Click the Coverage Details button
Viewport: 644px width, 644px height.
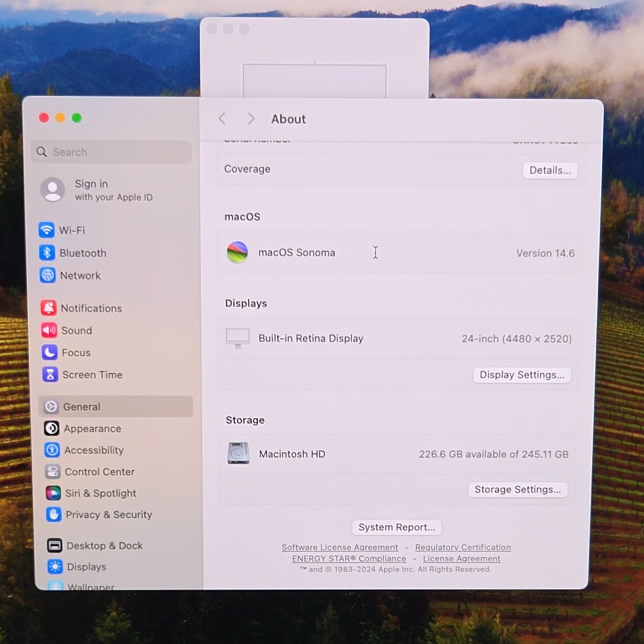point(550,170)
